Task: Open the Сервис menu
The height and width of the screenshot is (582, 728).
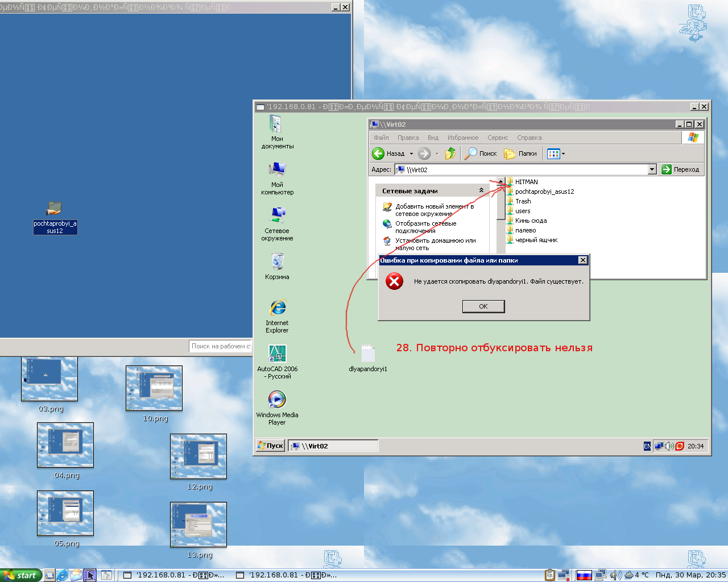Action: point(497,138)
